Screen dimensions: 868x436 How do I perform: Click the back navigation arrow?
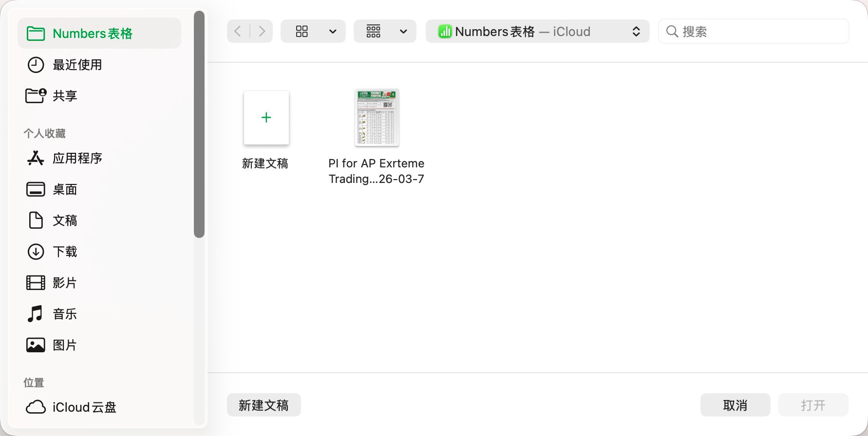[x=238, y=32]
